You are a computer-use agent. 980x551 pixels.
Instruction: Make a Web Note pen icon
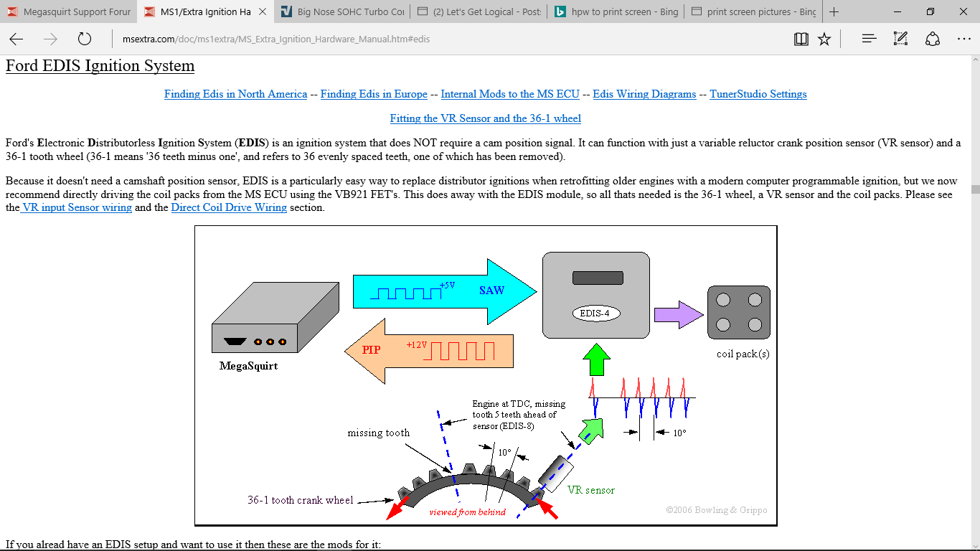901,39
